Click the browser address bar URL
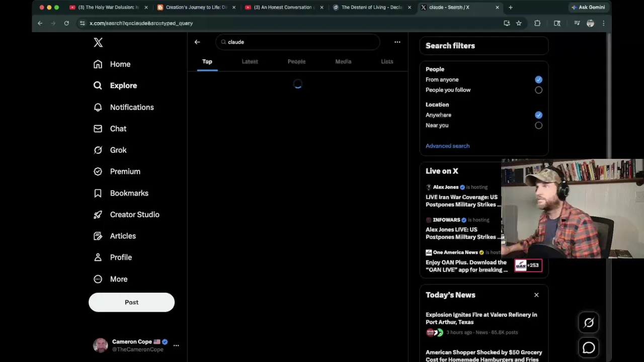 point(141,23)
